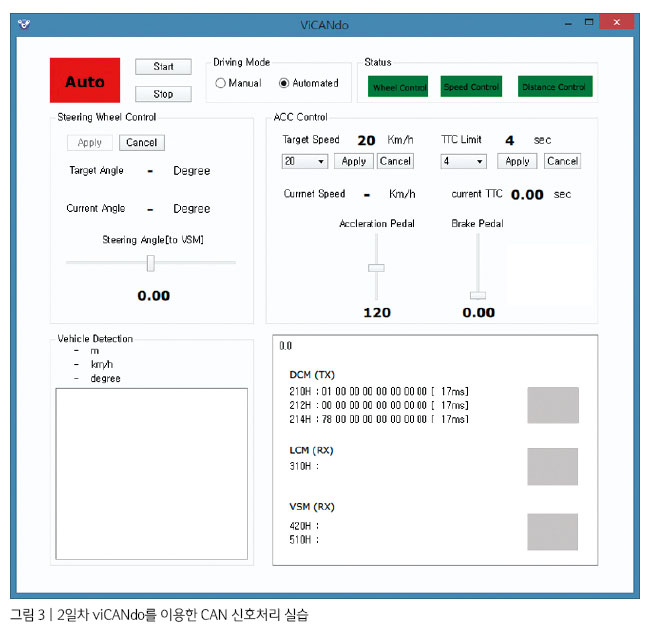This screenshot has width=656, height=634.
Task: Apply the TTC Limit setting
Action: (x=517, y=161)
